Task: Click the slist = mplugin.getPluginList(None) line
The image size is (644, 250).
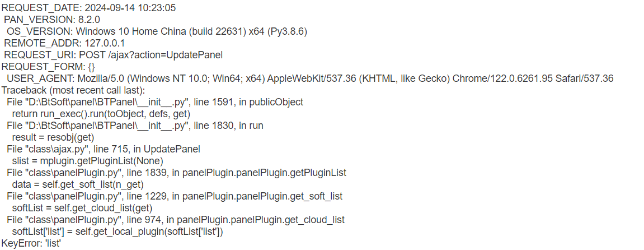Action: [x=88, y=161]
